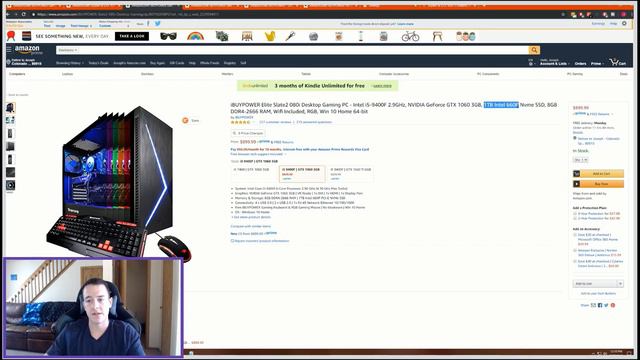Expand the Prime menu
The image size is (640, 360).
pyautogui.click(x=597, y=64)
